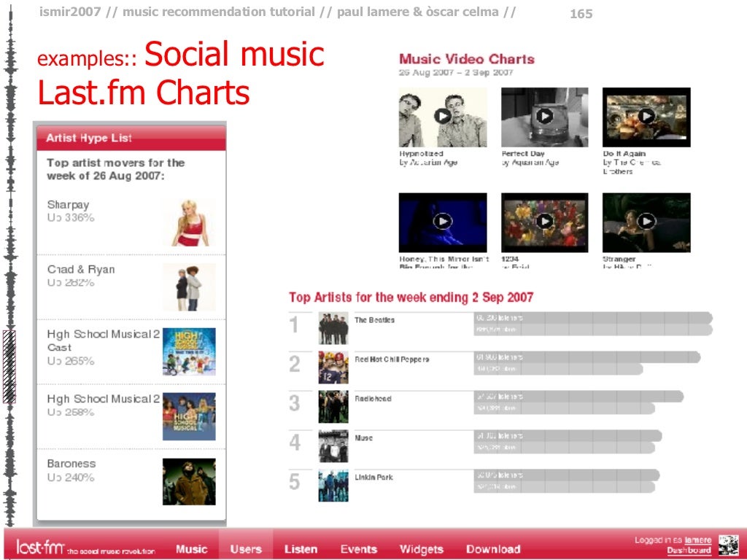
Task: Open the Chad & Ryan artist link
Action: pyautogui.click(x=81, y=270)
